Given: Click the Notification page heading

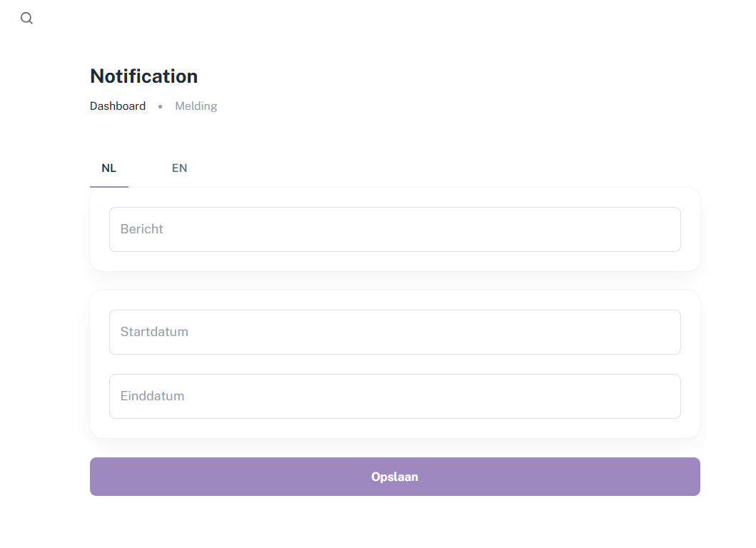Looking at the screenshot, I should tap(143, 76).
